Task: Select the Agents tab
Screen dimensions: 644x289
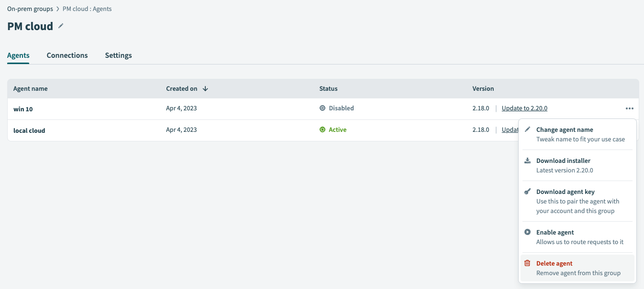Action: coord(18,55)
